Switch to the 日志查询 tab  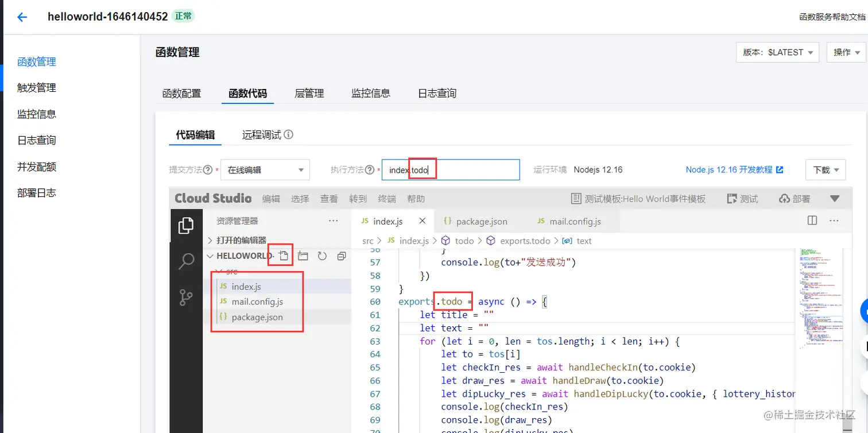coord(437,93)
